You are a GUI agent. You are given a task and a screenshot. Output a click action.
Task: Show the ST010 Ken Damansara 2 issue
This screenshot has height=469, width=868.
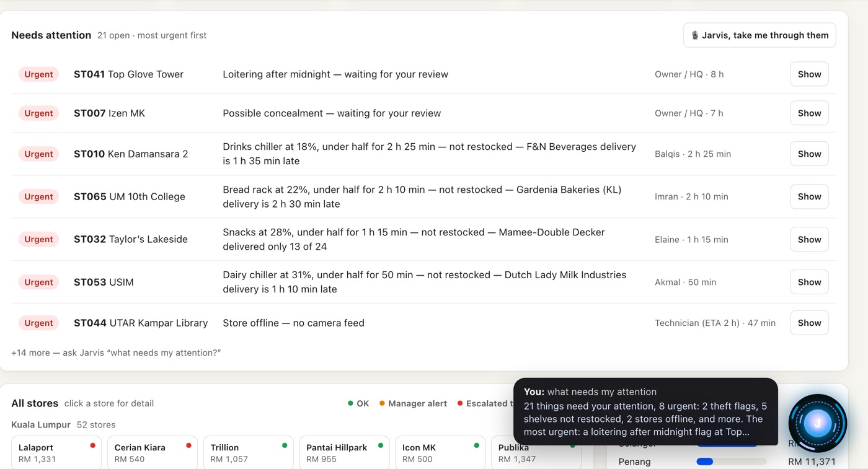pos(809,154)
